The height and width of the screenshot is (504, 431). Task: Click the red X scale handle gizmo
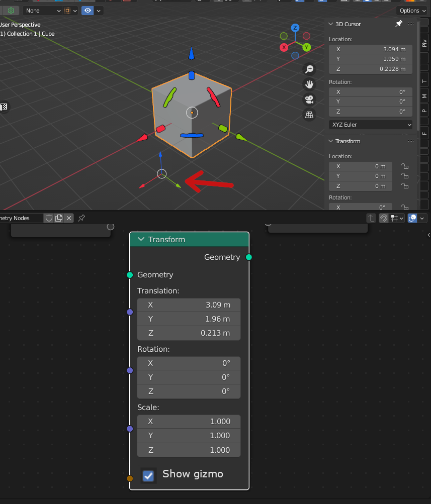tap(160, 129)
